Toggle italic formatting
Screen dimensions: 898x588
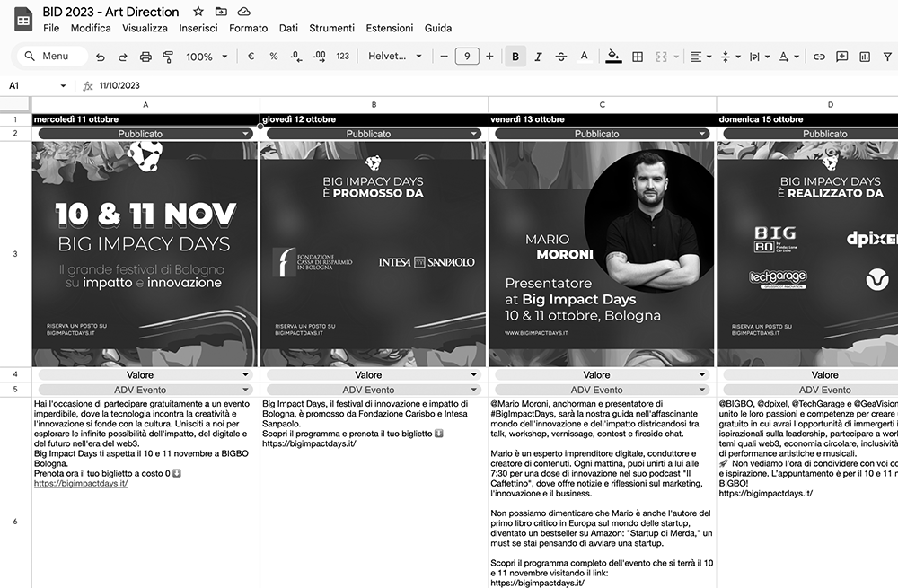(x=538, y=57)
